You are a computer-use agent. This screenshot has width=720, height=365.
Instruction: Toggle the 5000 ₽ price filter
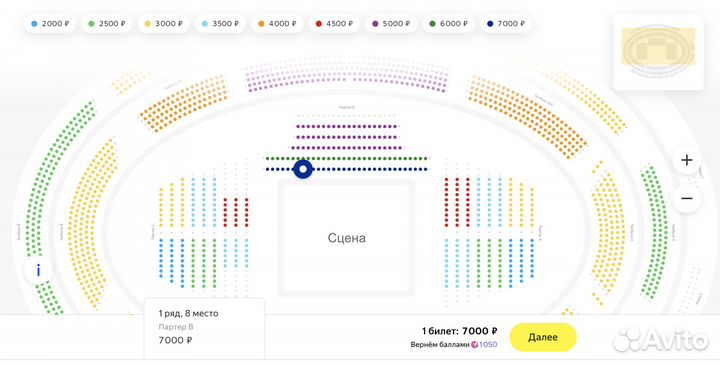click(x=391, y=23)
